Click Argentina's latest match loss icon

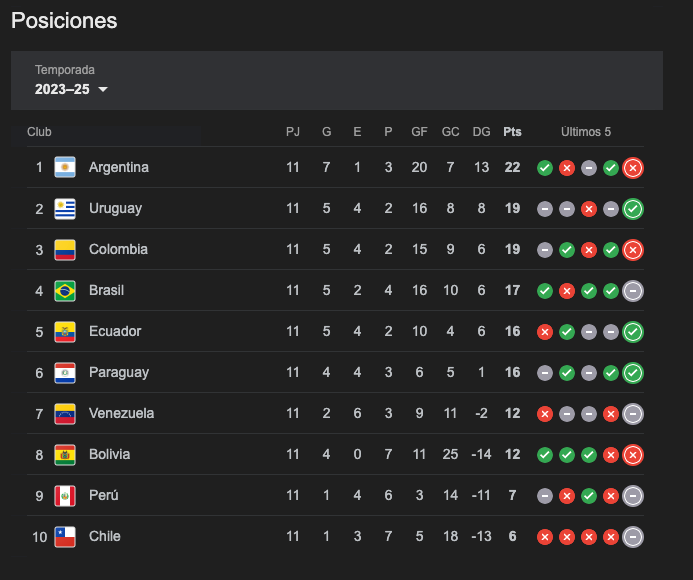pyautogui.click(x=633, y=168)
